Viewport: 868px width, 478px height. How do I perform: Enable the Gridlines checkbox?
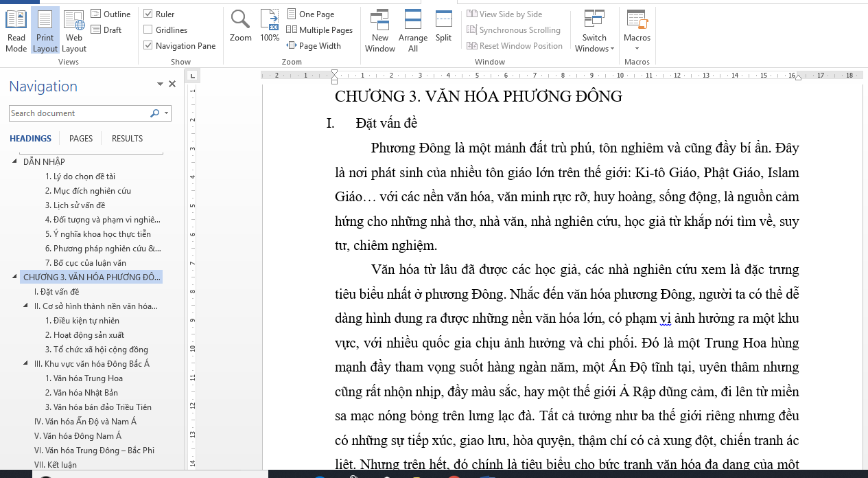148,30
